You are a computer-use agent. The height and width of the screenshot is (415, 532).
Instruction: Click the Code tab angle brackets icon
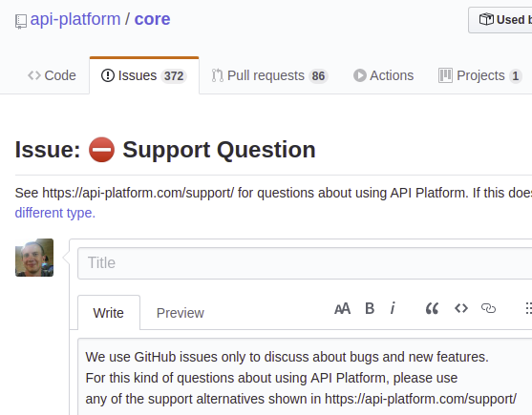34,75
